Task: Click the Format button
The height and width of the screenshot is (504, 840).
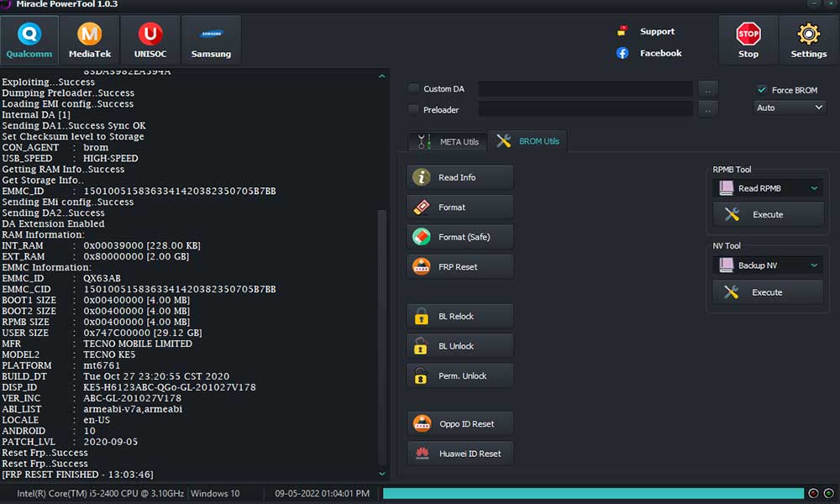Action: tap(460, 207)
